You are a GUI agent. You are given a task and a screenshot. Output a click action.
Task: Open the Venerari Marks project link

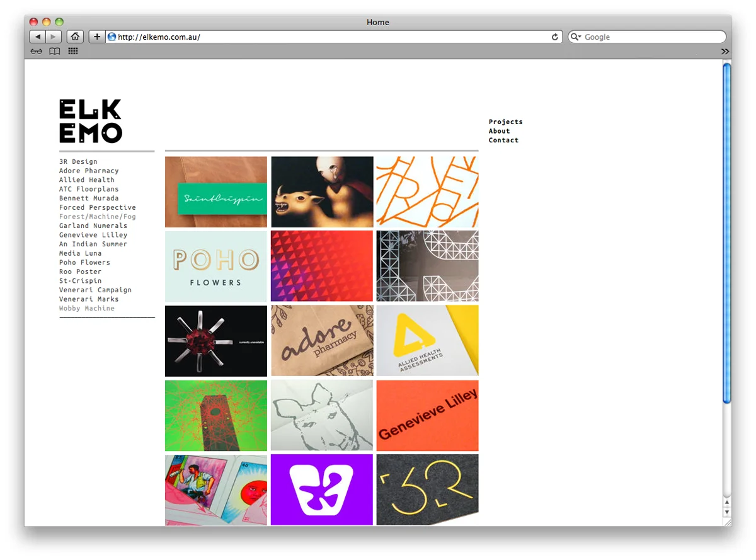pyautogui.click(x=89, y=299)
